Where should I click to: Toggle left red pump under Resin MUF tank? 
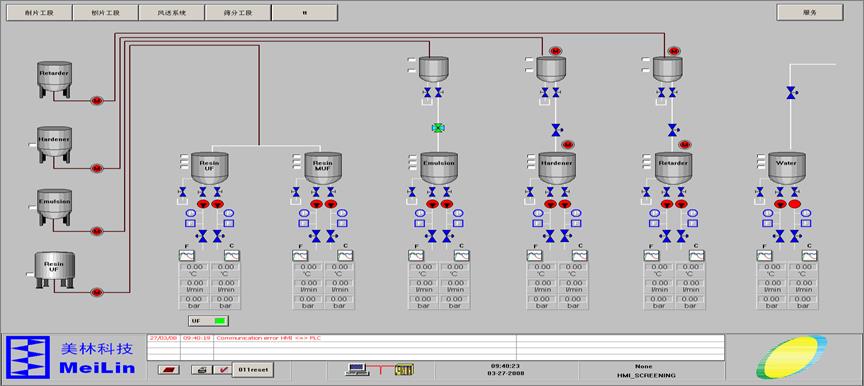316,204
